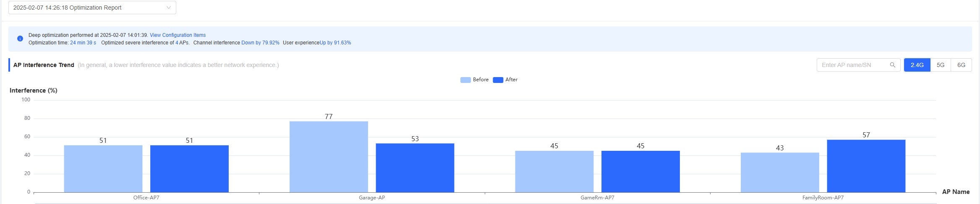This screenshot has height=204, width=980.
Task: Click the Office-AP7 Before bar showing 51
Action: 103,169
